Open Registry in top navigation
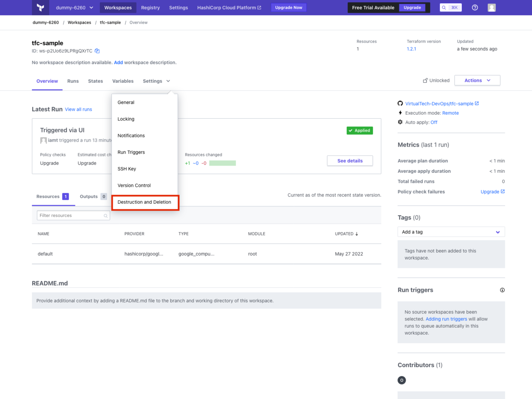Screen dimensions: 532x399 pos(150,8)
